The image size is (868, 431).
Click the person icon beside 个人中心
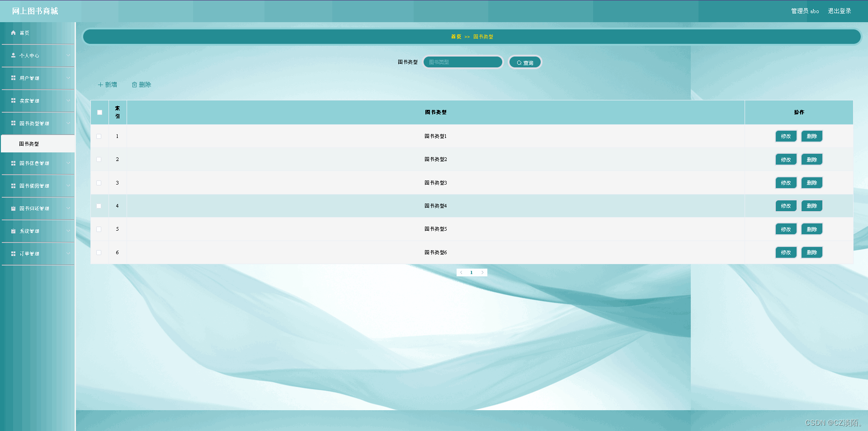pyautogui.click(x=13, y=55)
